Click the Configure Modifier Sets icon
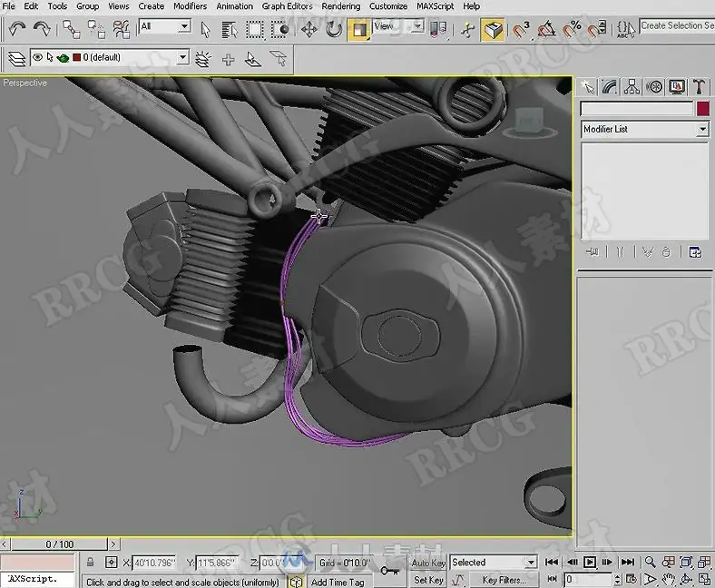Viewport: 715px width, 588px height. (x=695, y=251)
